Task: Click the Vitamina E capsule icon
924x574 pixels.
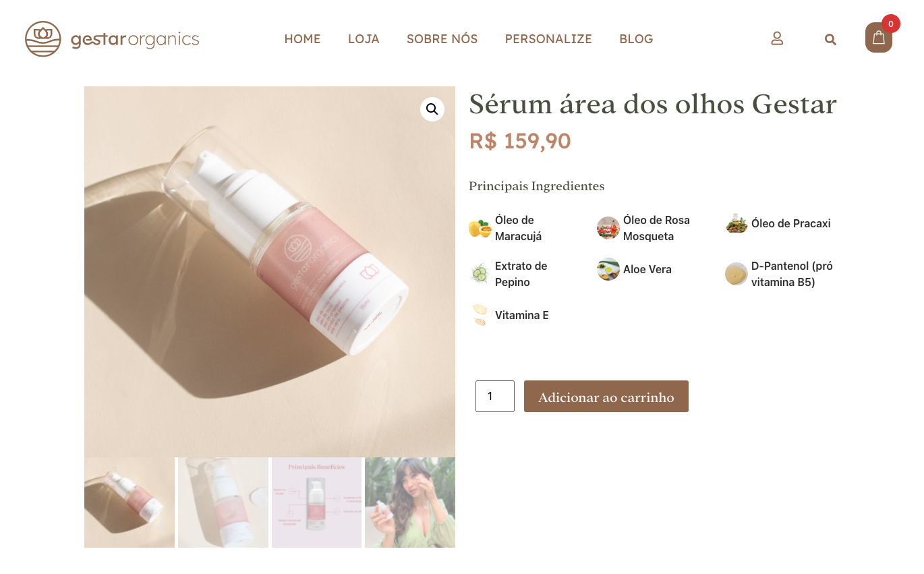Action: 480,315
